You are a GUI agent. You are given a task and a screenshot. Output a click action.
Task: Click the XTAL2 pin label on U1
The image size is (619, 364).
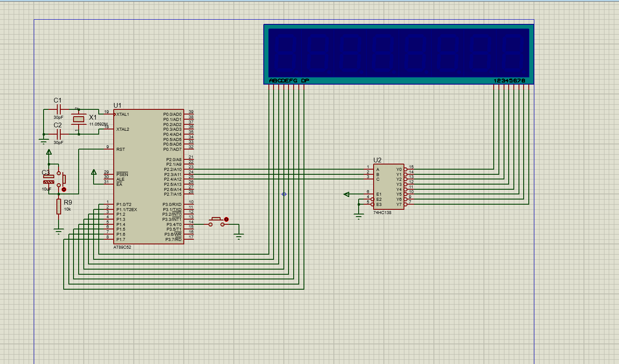(123, 129)
